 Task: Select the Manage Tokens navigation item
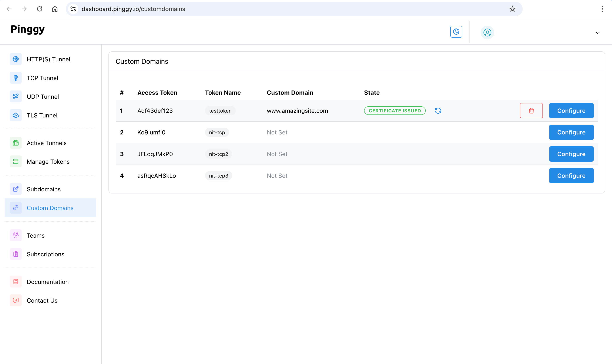tap(48, 161)
